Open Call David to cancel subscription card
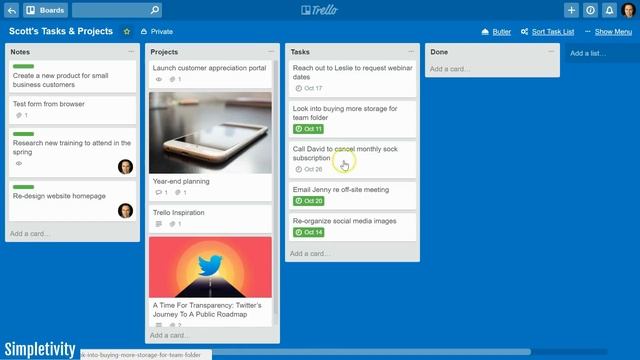The height and width of the screenshot is (360, 640). (352, 159)
